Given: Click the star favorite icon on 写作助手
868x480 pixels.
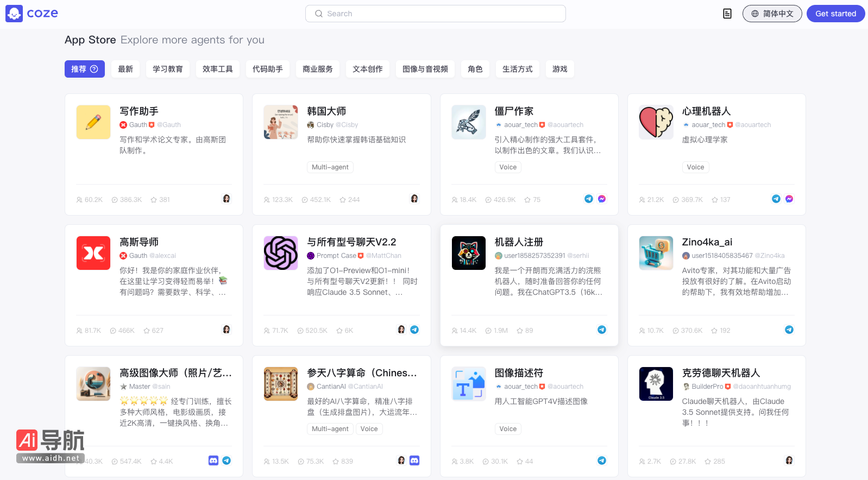Looking at the screenshot, I should click(154, 200).
